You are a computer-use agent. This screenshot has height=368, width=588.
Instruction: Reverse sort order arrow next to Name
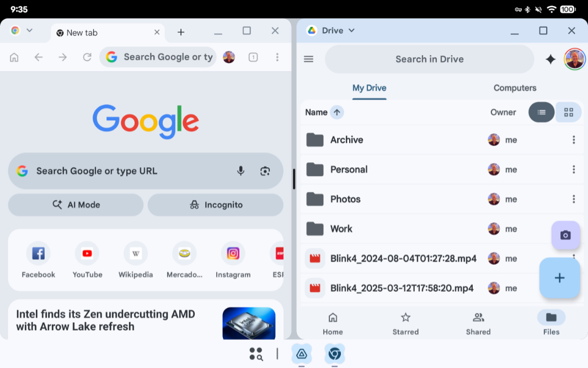(337, 112)
